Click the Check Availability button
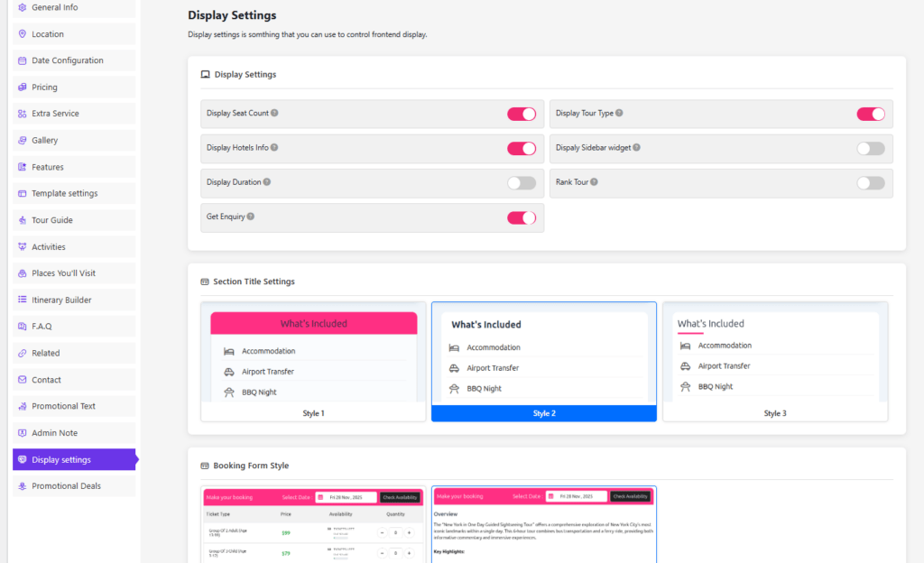Image resolution: width=924 pixels, height=563 pixels. tap(399, 496)
